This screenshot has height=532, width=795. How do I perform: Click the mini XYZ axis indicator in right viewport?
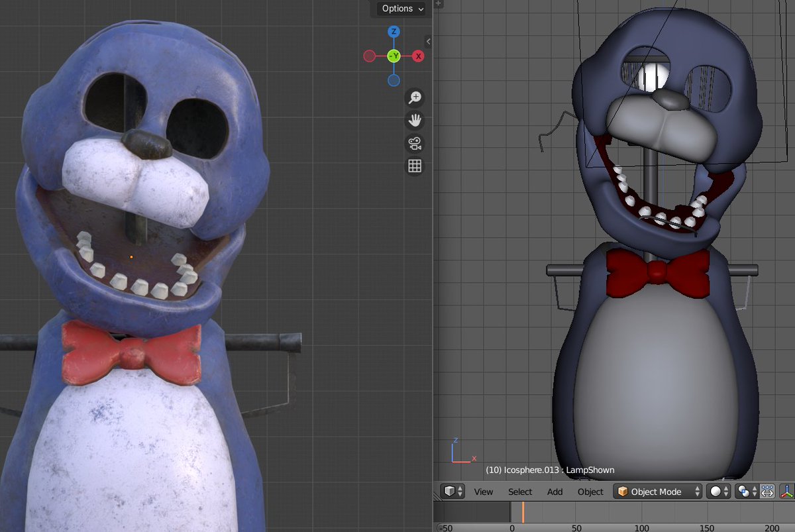point(463,450)
